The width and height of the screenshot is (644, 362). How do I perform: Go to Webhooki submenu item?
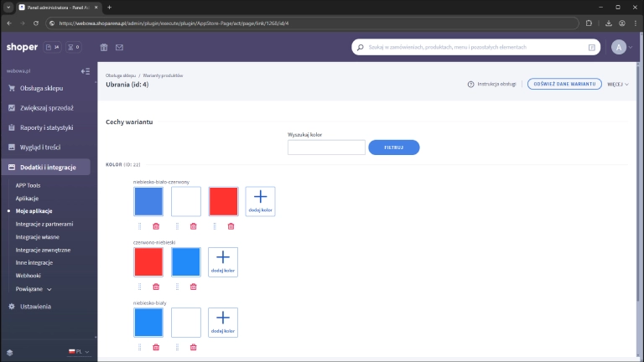29,275
